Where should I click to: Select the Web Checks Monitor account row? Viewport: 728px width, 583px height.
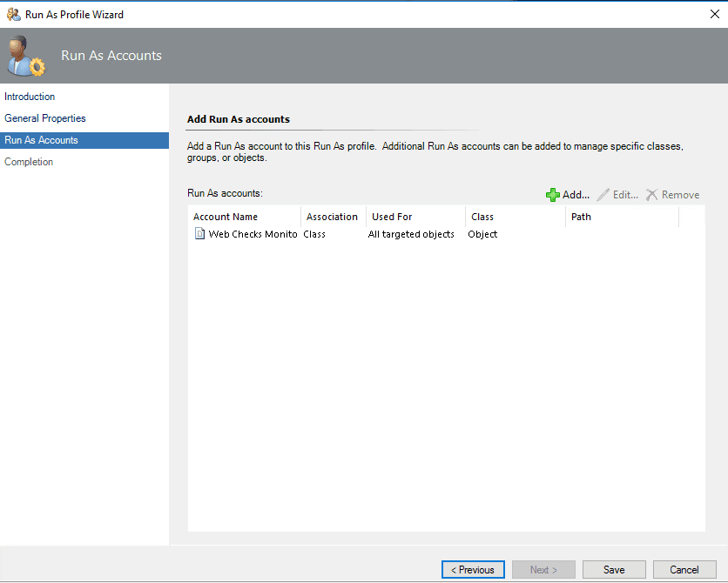pos(446,234)
